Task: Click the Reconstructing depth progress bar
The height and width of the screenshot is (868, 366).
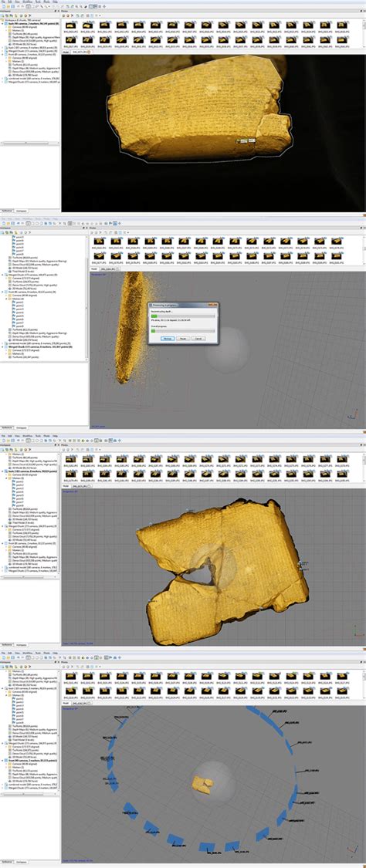Action: [183, 316]
